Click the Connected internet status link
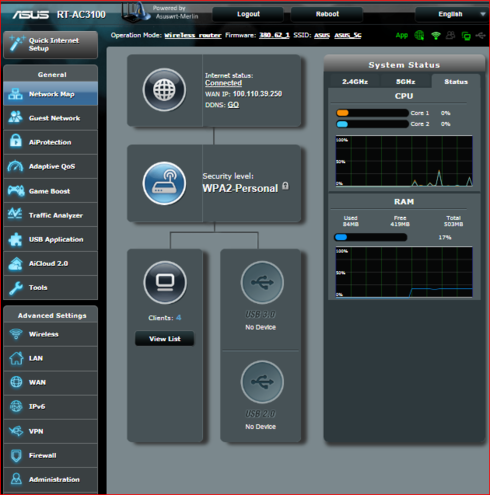490x495 pixels. (x=223, y=83)
